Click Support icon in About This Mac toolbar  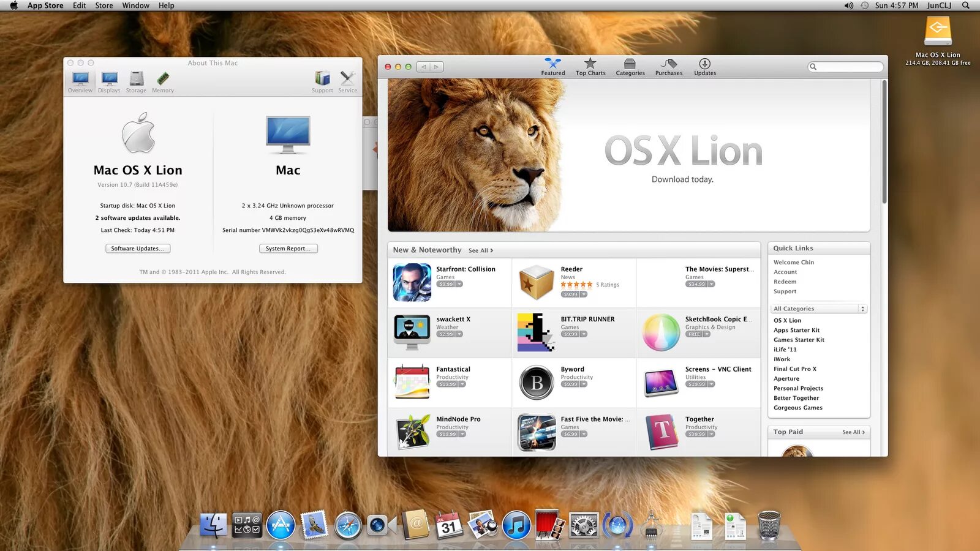tap(322, 83)
